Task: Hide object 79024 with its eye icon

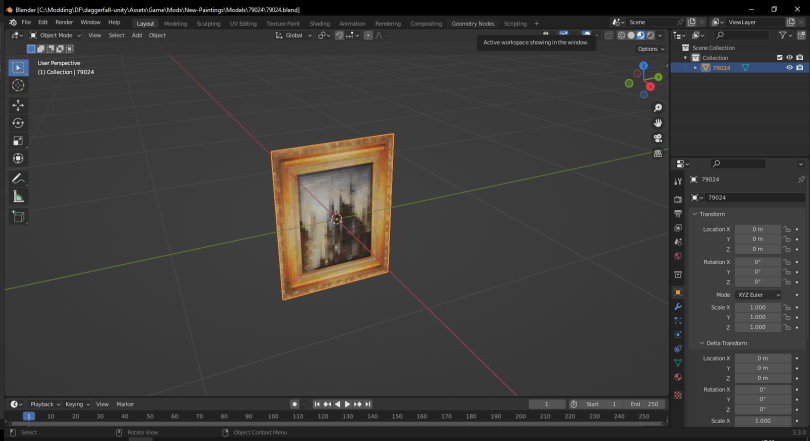Action: pyautogui.click(x=789, y=68)
